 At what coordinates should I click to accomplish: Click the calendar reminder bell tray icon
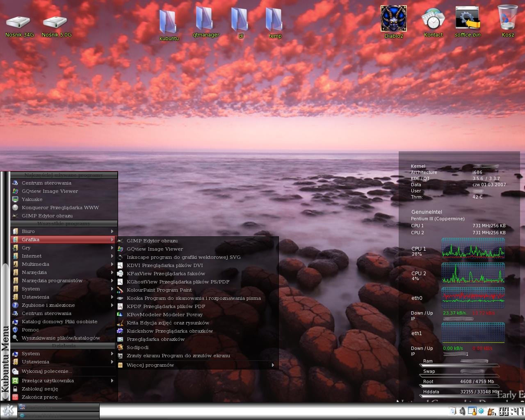click(x=472, y=411)
